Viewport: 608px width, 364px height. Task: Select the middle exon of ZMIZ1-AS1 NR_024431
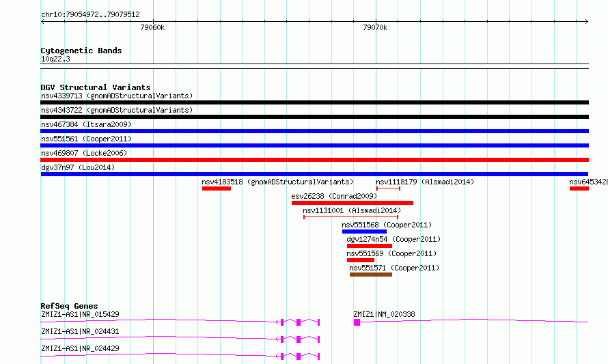coord(299,339)
